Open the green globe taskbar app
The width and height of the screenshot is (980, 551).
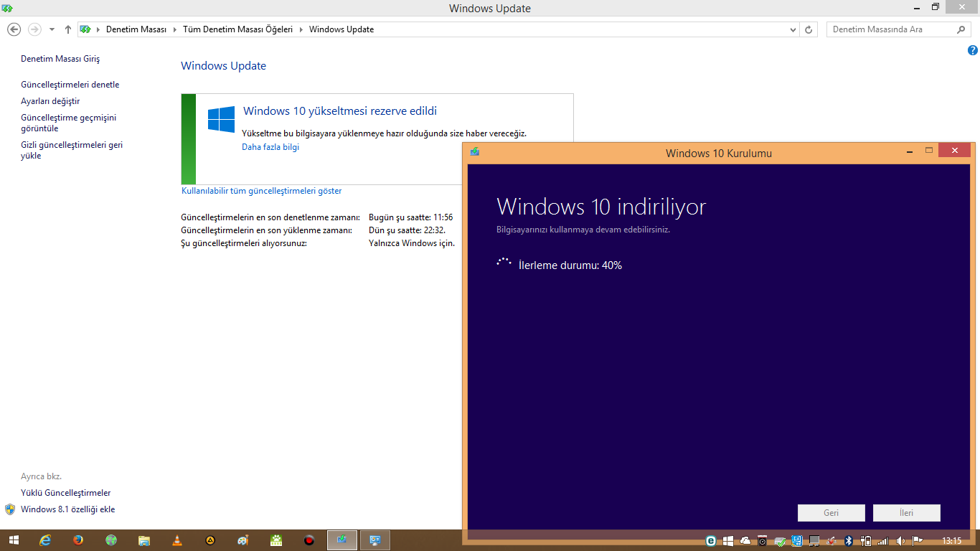click(x=111, y=540)
